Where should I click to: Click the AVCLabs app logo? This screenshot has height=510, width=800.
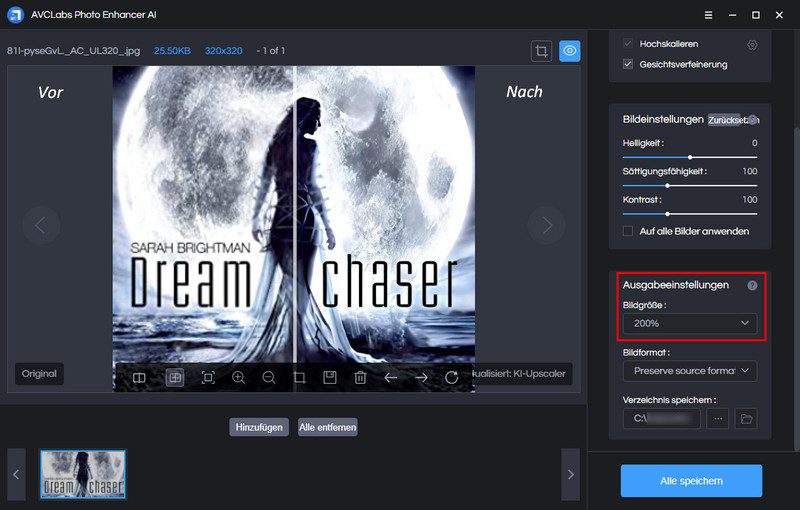tap(15, 15)
